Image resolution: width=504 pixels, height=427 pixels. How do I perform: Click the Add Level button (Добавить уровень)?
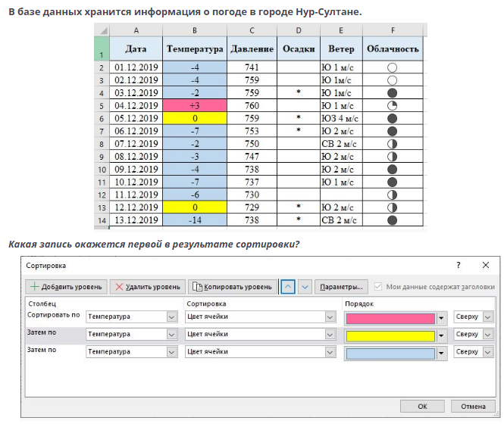pos(66,287)
